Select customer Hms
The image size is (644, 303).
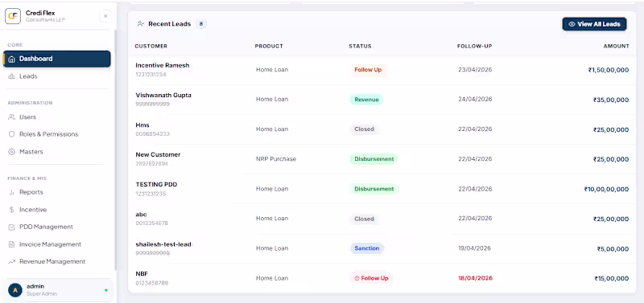(x=142, y=125)
